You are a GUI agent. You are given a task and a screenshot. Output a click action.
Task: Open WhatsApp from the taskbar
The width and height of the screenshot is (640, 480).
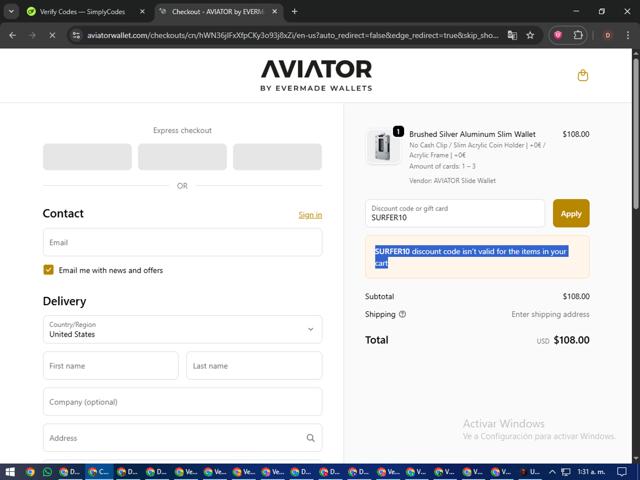pyautogui.click(x=47, y=472)
